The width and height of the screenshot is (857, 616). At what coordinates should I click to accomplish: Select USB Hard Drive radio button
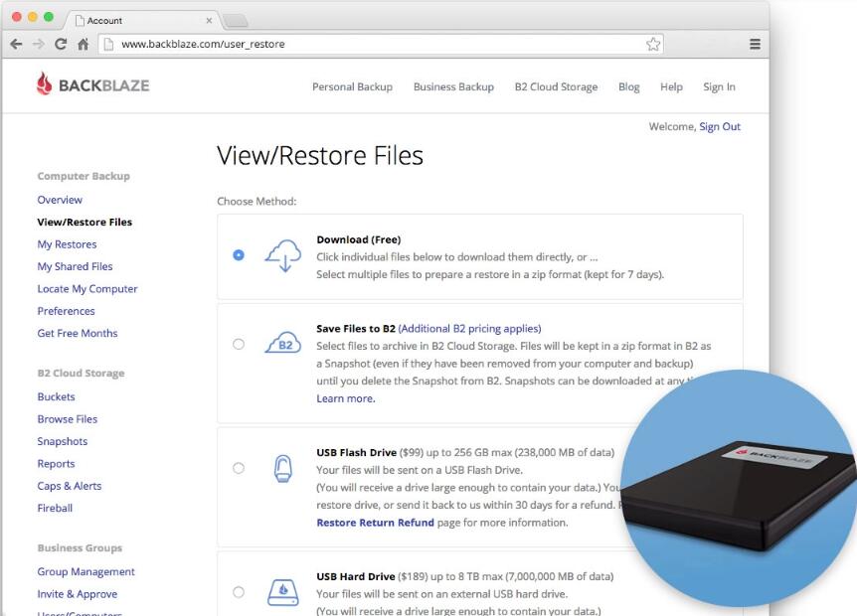239,592
